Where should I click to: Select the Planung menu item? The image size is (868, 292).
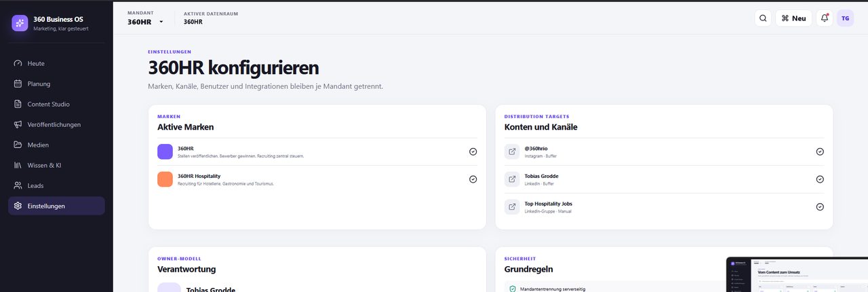pos(56,84)
